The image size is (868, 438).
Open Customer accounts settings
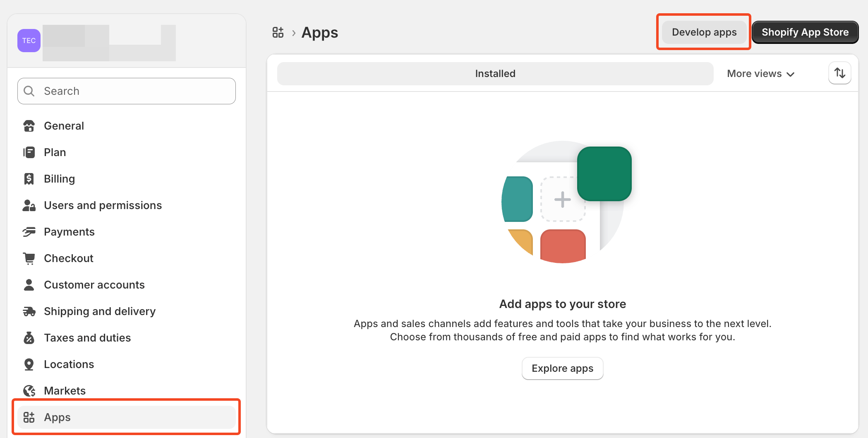[x=94, y=285]
